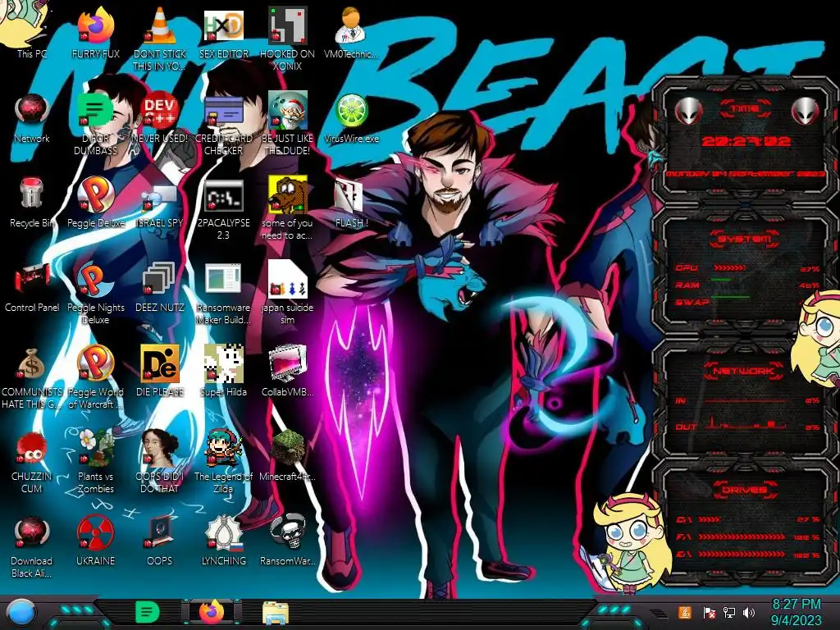Select the VirusWire.exe lime icon
This screenshot has width=840, height=630.
coord(351,118)
